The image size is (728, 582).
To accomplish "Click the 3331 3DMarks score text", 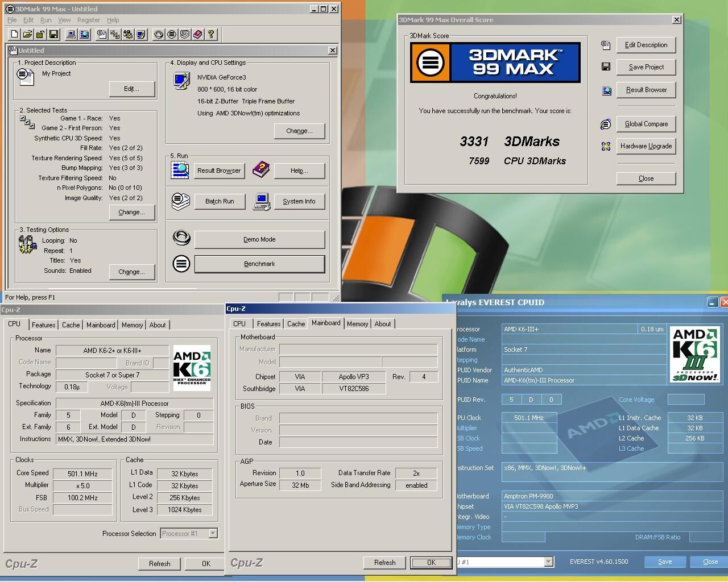I will 510,142.
